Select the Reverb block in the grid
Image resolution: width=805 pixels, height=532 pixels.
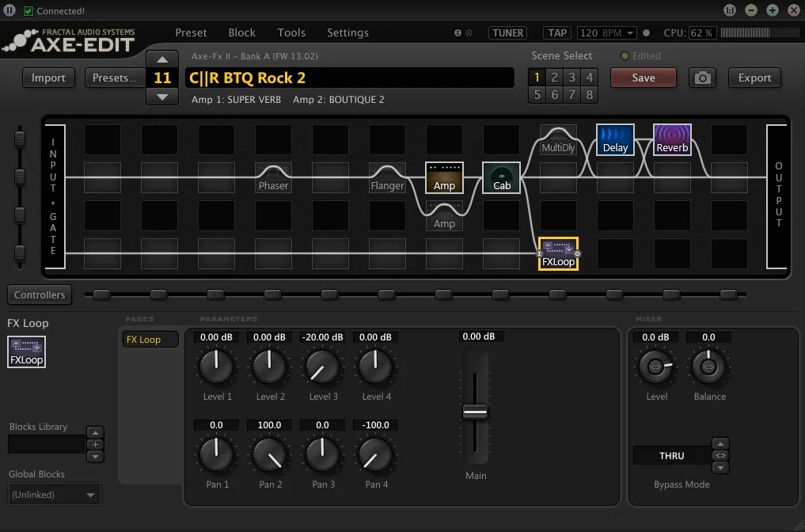click(672, 139)
